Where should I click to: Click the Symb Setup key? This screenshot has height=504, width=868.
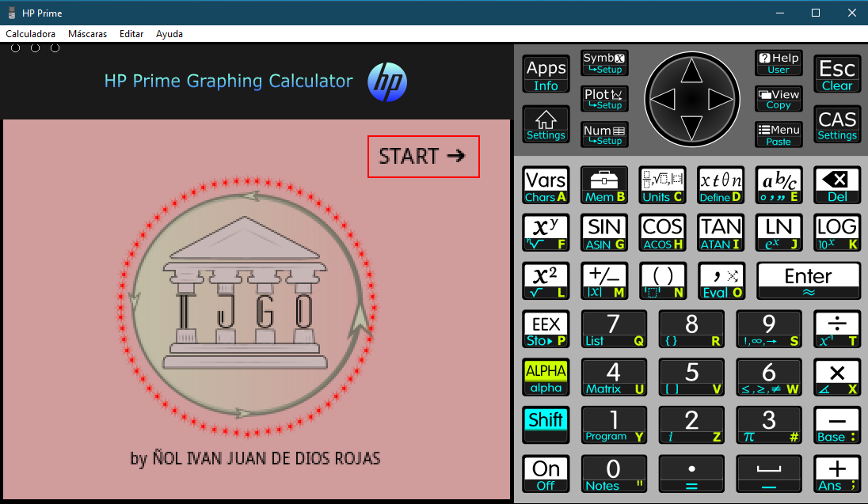[604, 63]
